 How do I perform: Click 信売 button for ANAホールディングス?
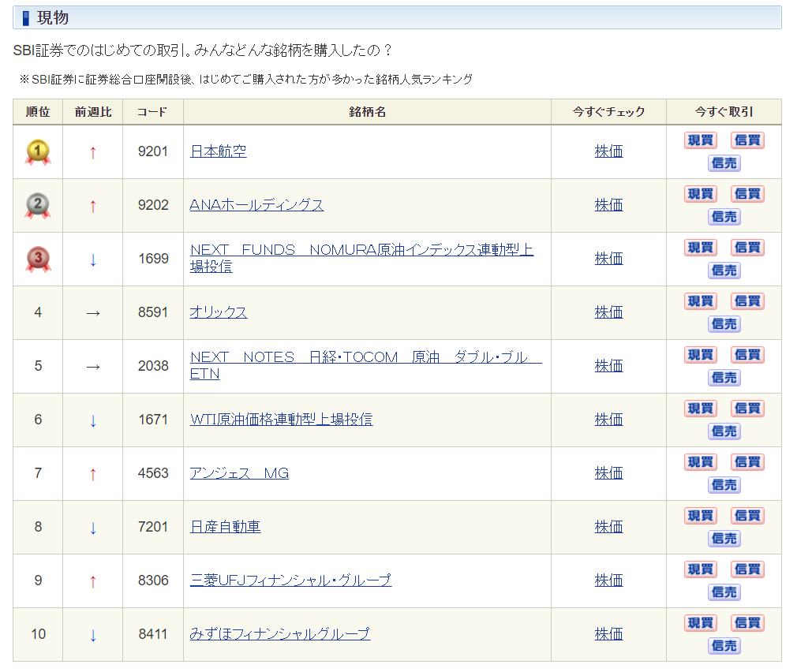724,217
